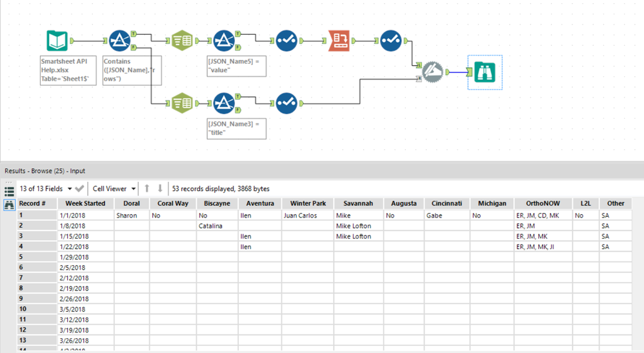Click the F anchor of Contains filter
Screen dimensions: 644x353
(x=134, y=48)
